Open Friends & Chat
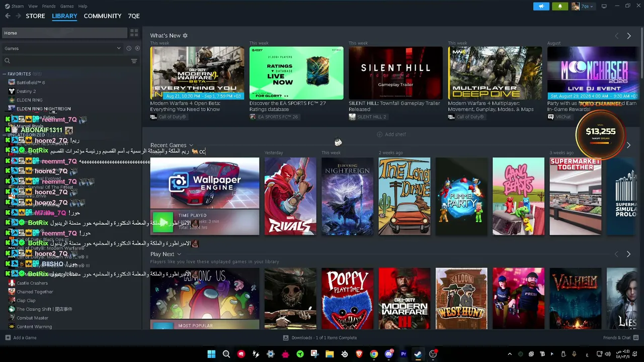644x362 pixels. click(620, 338)
